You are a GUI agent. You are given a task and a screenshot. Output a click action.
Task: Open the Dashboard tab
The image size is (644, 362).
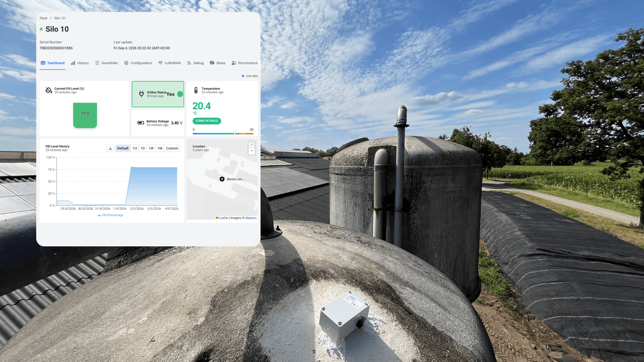click(x=53, y=63)
